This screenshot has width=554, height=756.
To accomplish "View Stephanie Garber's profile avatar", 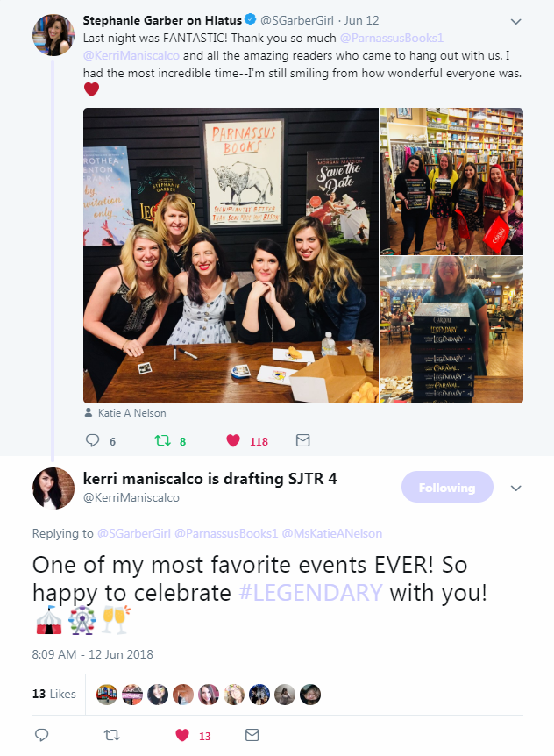I will (53, 35).
